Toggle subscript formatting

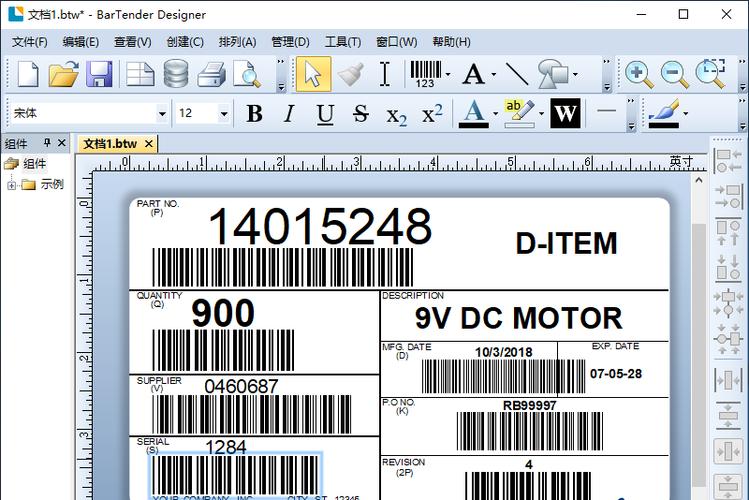click(x=396, y=115)
